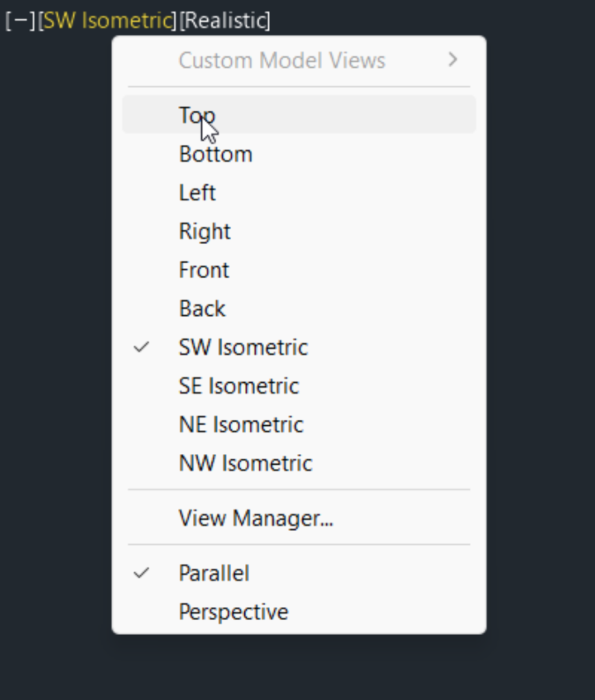This screenshot has width=595, height=700.
Task: Open the View Manager dialog
Action: click(x=256, y=518)
